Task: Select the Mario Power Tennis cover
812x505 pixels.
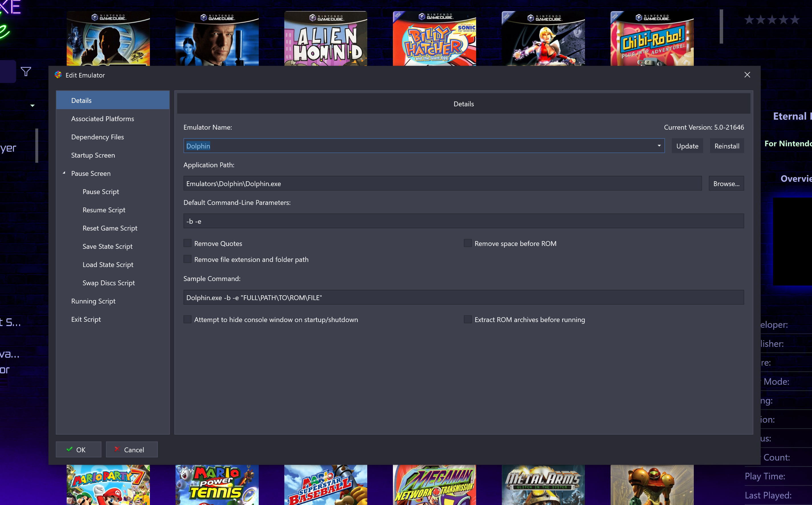Action: 217,485
